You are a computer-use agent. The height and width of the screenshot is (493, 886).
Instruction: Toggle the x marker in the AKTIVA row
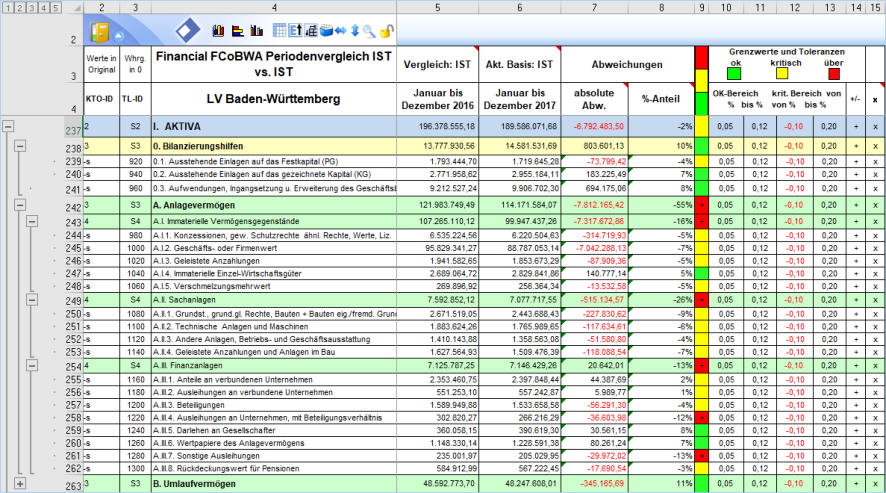tap(875, 127)
